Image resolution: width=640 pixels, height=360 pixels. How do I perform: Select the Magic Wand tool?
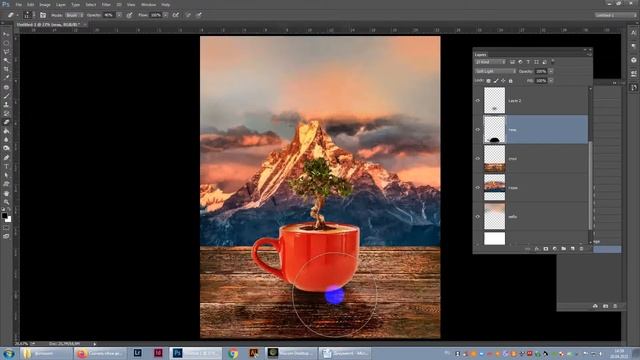pyautogui.click(x=6, y=60)
